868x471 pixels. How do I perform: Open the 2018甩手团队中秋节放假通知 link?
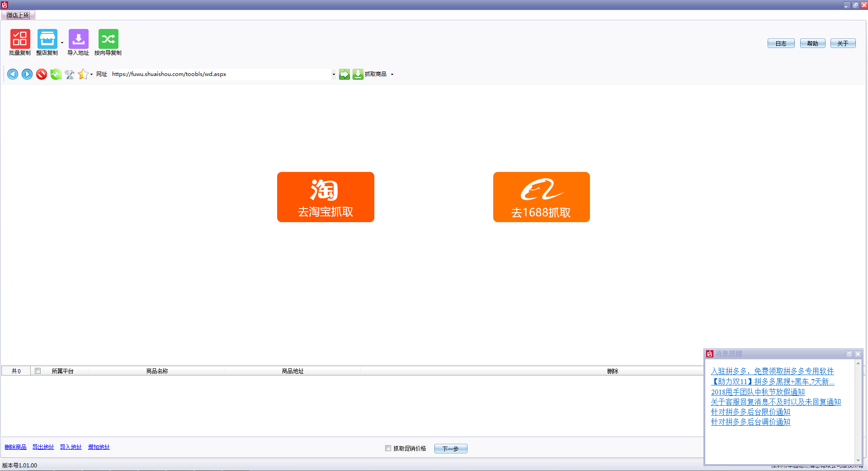(x=758, y=392)
